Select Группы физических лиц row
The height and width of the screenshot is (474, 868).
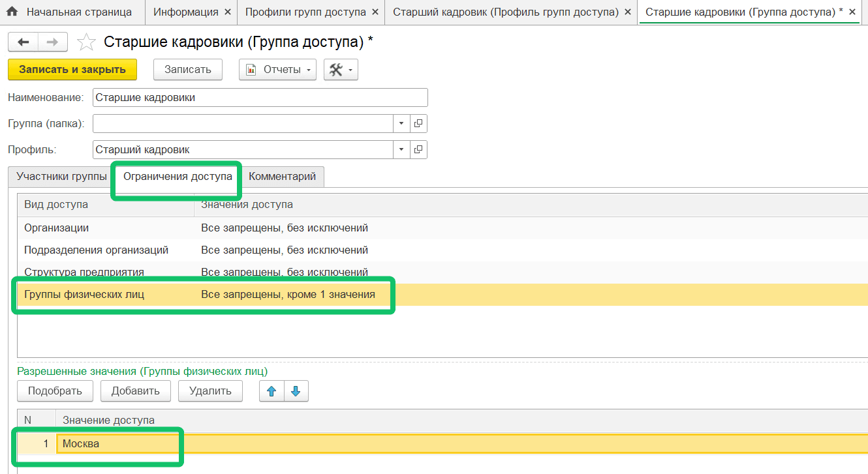[x=442, y=295]
